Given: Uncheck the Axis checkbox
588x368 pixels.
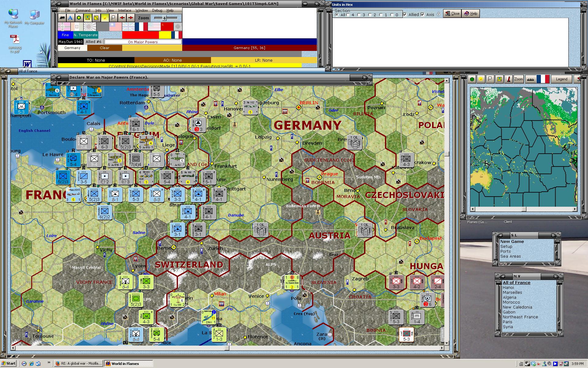Looking at the screenshot, I should coord(423,14).
